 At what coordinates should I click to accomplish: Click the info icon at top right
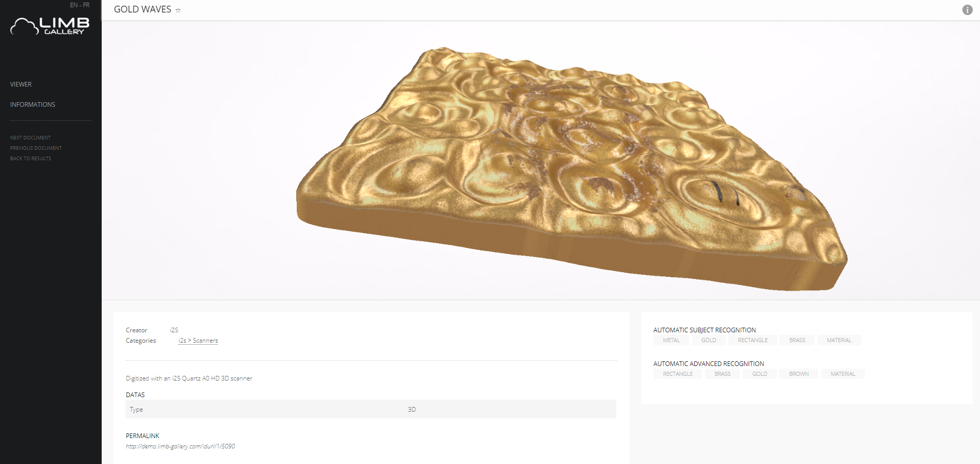[x=967, y=10]
